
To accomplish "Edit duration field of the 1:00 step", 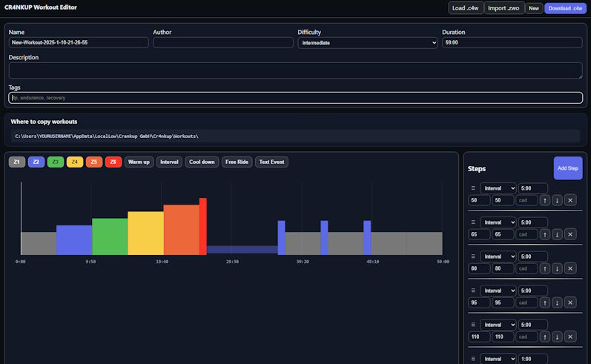I will (x=532, y=359).
